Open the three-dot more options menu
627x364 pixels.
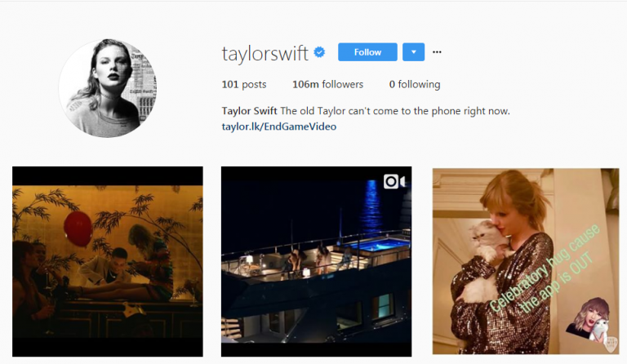coord(437,52)
